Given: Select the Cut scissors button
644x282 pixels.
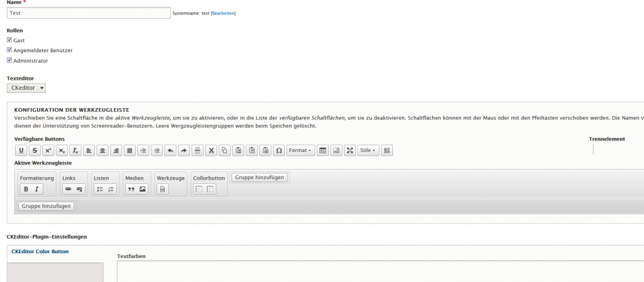Looking at the screenshot, I should 211,151.
